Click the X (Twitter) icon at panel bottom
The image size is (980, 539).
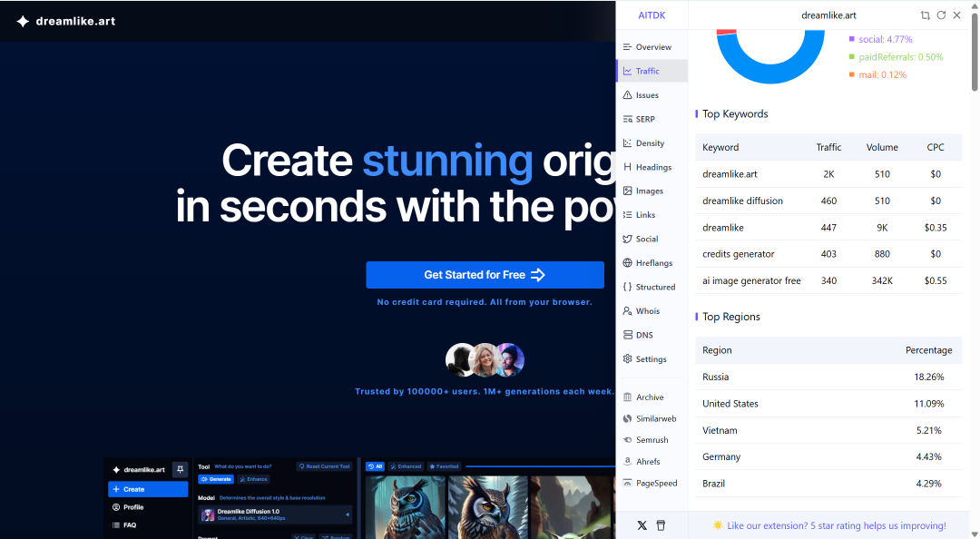click(642, 525)
